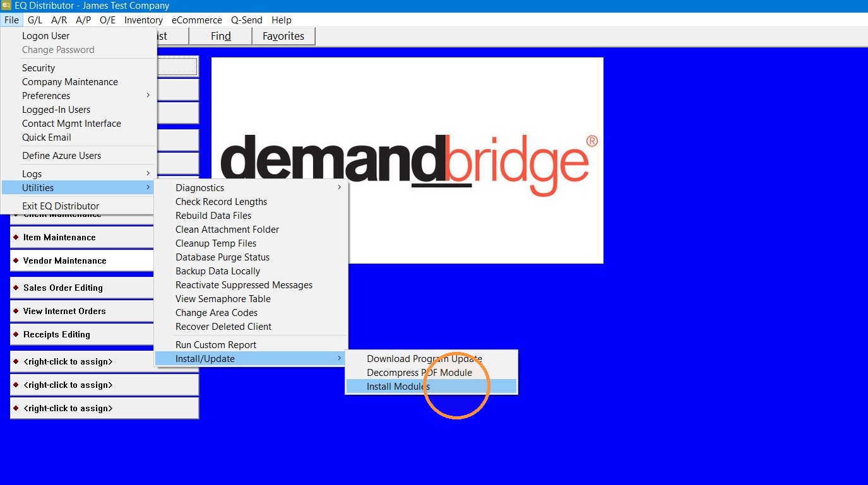Open the Vendor Maintenance shortcut button
868x485 pixels.
82,261
